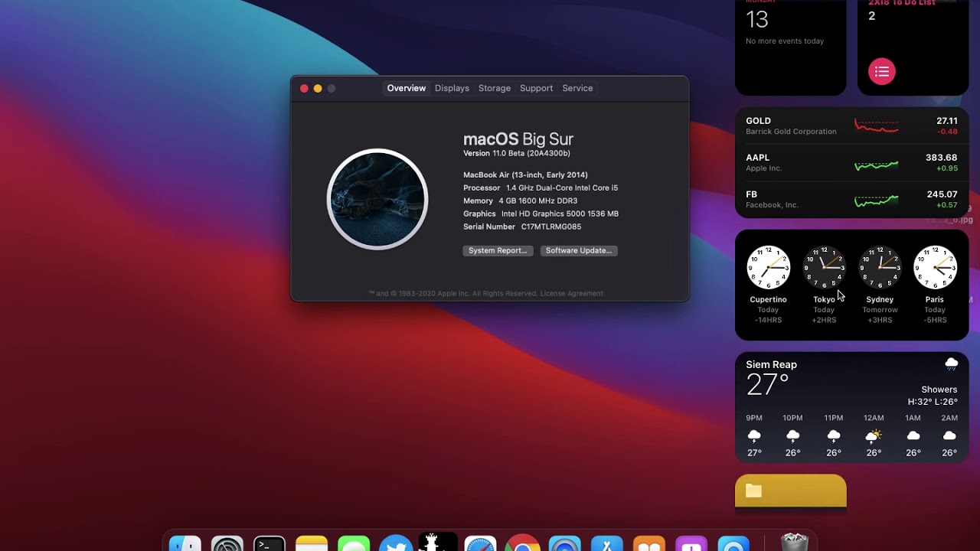Click the Cupertino clock
The image size is (980, 551).
click(x=768, y=267)
